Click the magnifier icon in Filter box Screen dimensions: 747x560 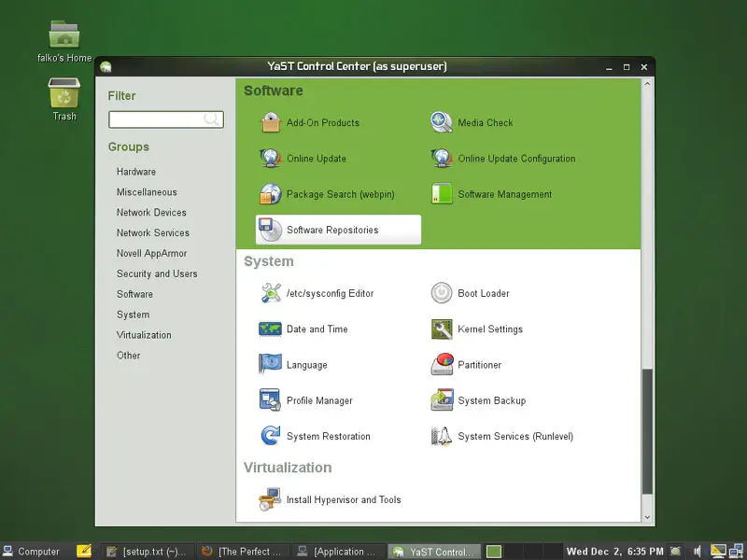212,119
